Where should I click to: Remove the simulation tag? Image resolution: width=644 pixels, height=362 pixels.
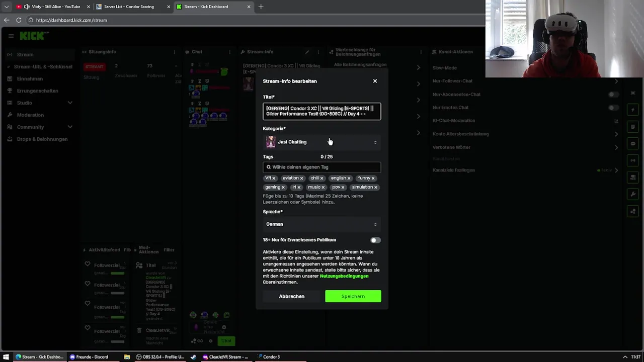[375, 187]
